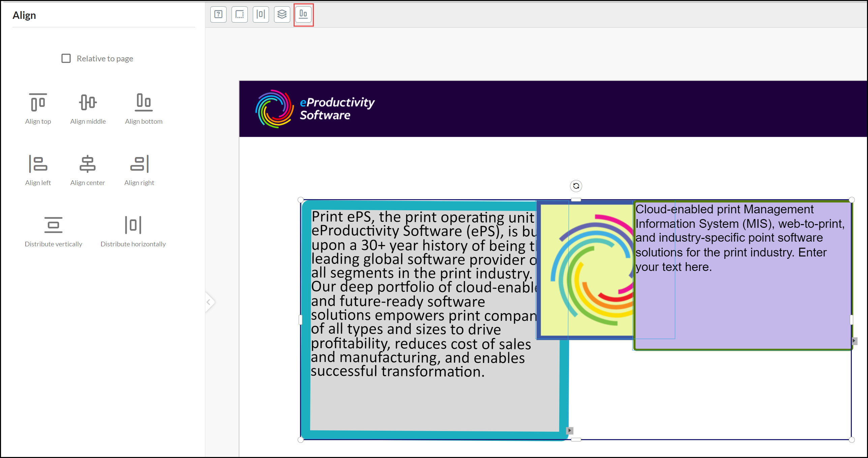868x458 pixels.
Task: Choose the Align center icon
Action: (x=87, y=164)
